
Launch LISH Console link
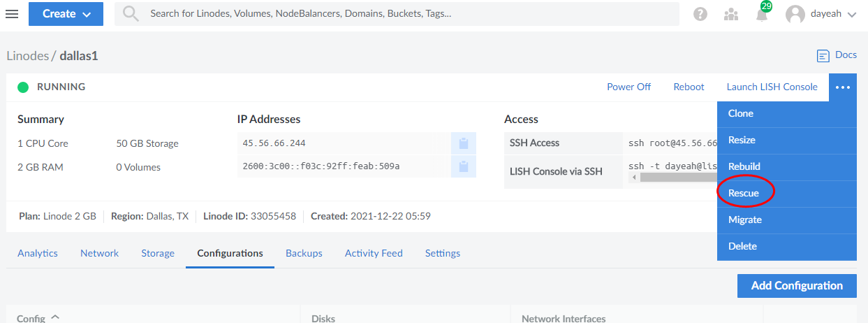pos(772,87)
